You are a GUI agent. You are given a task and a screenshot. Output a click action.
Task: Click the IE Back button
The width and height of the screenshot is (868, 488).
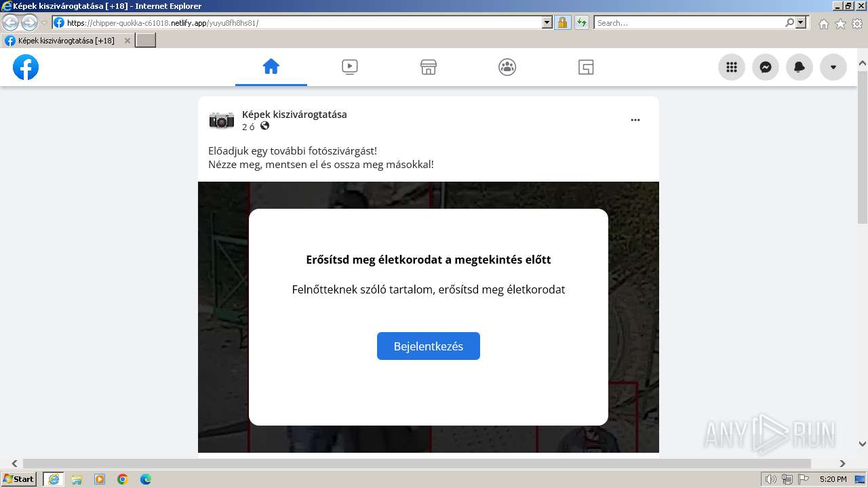click(x=10, y=22)
